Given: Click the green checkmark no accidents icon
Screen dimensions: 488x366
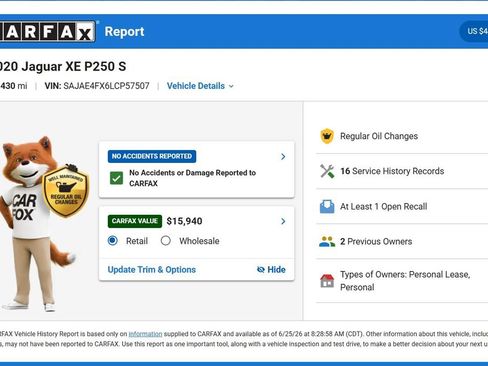Looking at the screenshot, I should point(116,178).
